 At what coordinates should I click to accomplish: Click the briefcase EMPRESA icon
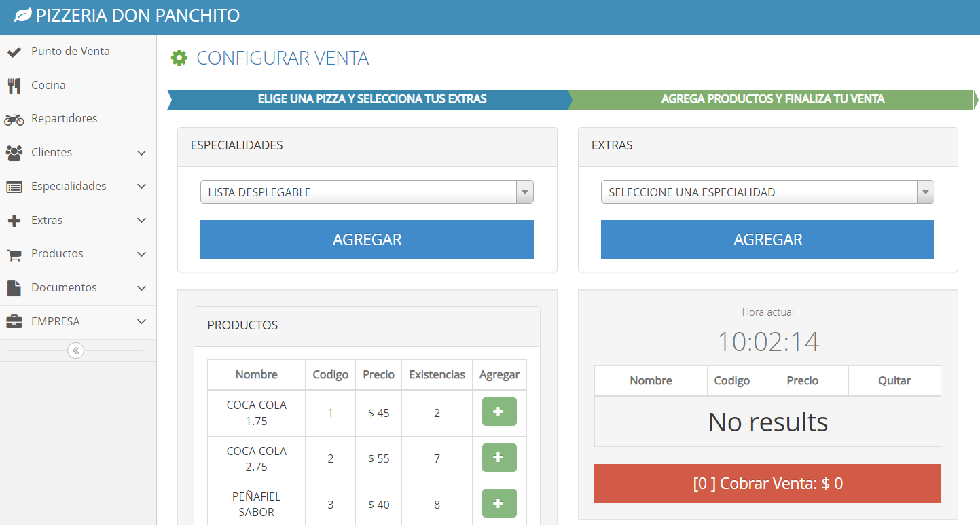[x=14, y=322]
